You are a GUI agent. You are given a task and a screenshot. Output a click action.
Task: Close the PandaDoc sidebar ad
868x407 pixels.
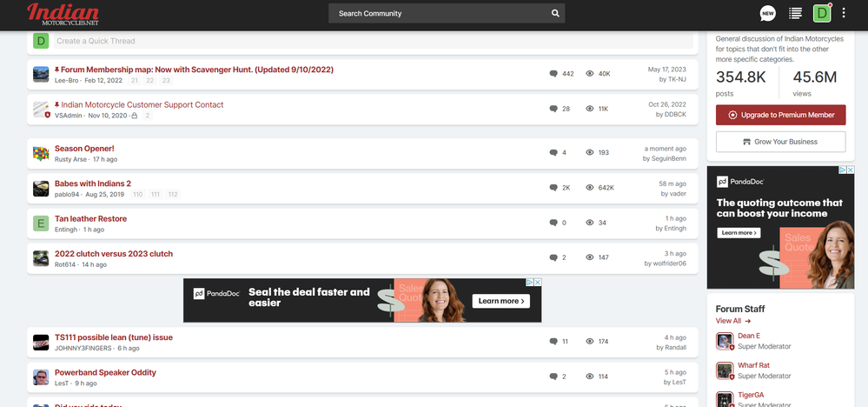click(850, 170)
